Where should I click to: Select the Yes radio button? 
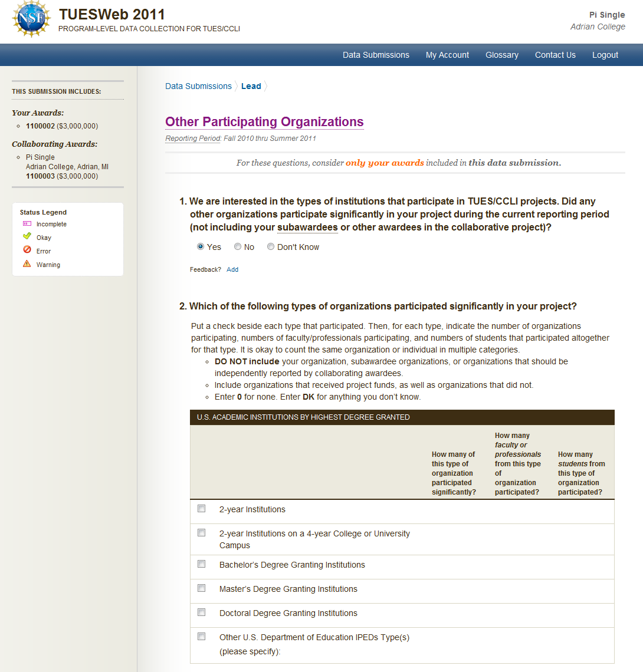[201, 247]
